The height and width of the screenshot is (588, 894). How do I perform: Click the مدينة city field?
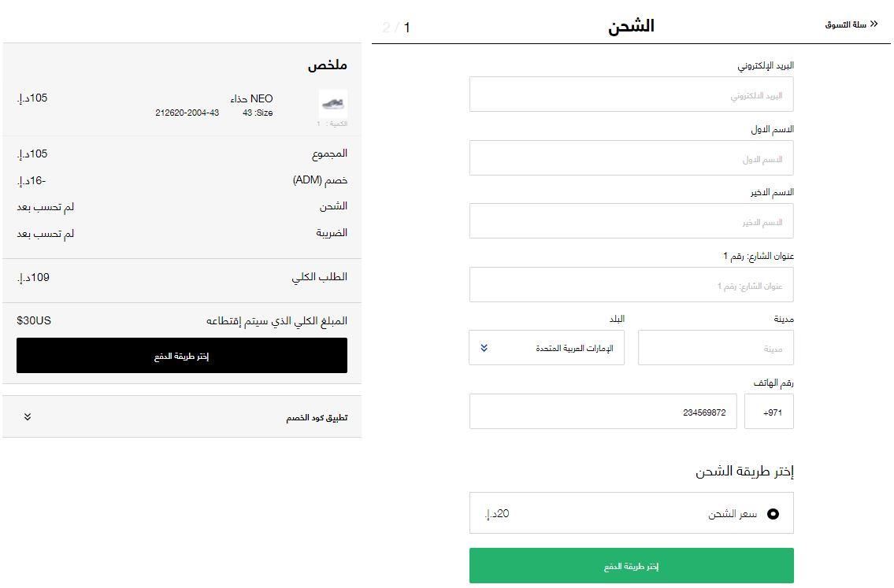[715, 347]
